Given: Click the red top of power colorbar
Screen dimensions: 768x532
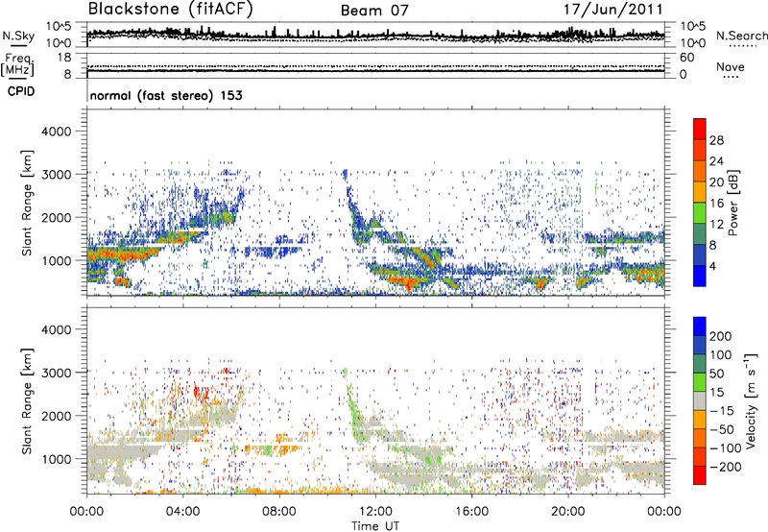Looking at the screenshot, I should (x=700, y=130).
